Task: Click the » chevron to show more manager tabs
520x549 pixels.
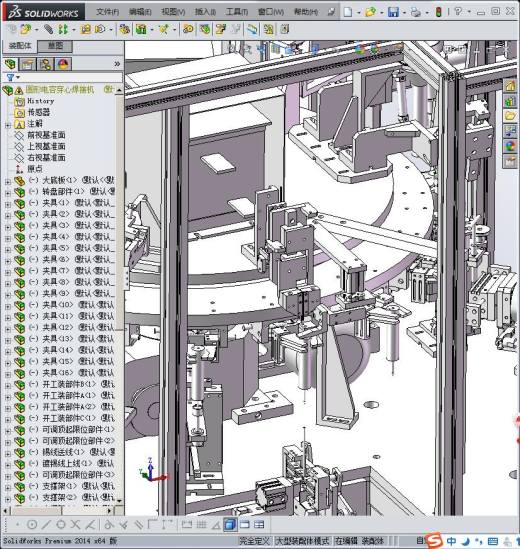Action: tap(117, 64)
